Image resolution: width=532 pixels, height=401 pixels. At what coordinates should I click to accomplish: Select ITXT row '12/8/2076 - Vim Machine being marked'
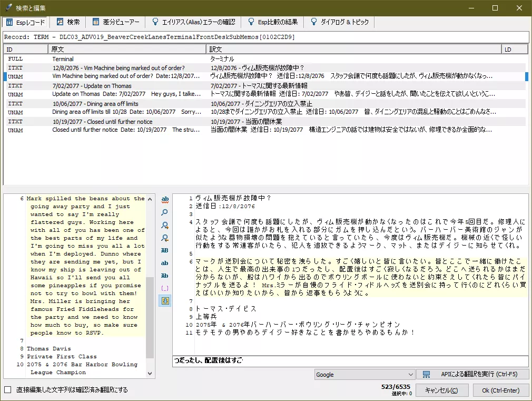click(x=265, y=68)
